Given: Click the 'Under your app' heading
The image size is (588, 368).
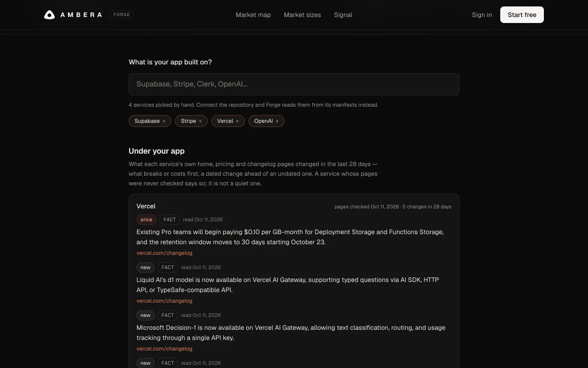Looking at the screenshot, I should pos(157,151).
